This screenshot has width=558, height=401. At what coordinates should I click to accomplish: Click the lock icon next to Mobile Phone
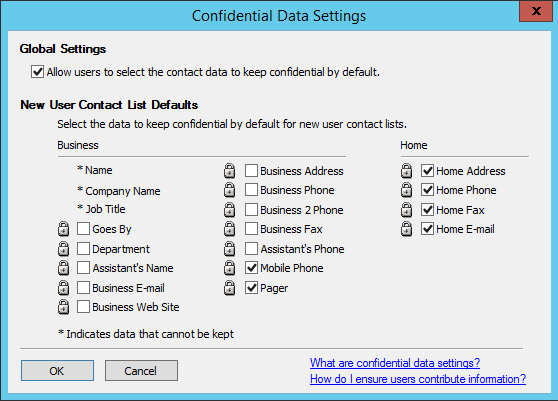pos(230,268)
